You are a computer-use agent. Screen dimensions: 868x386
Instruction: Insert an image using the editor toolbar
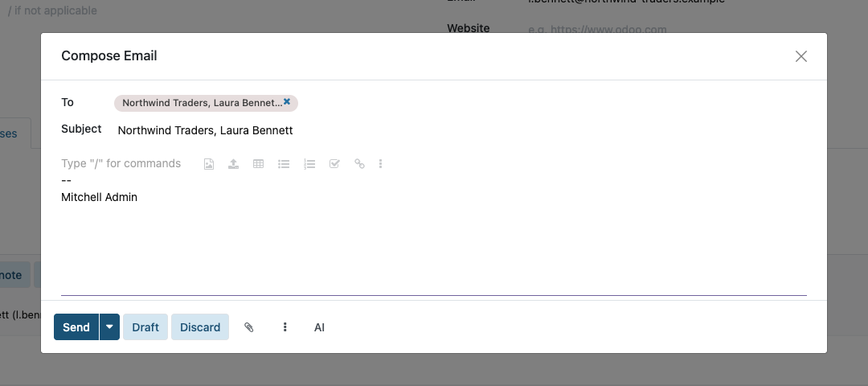[209, 164]
